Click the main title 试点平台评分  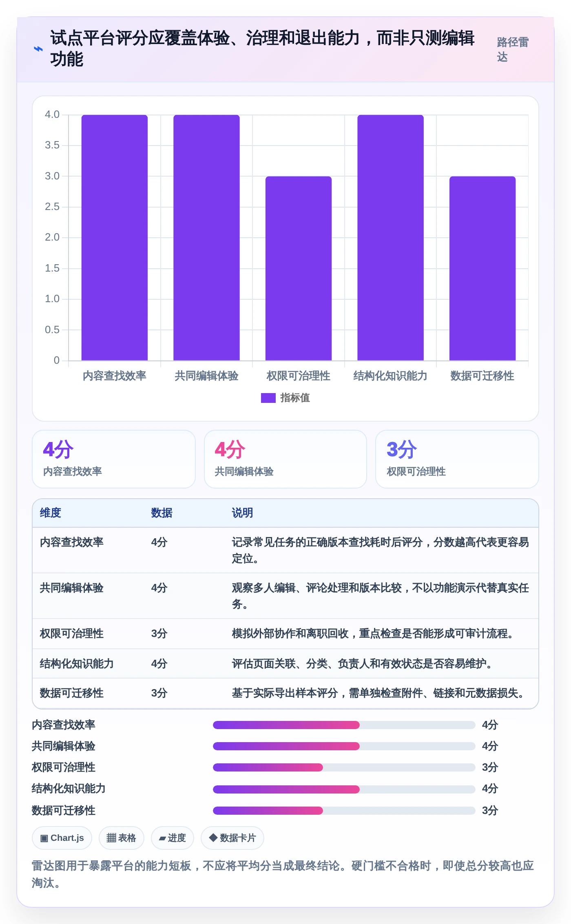tap(262, 49)
